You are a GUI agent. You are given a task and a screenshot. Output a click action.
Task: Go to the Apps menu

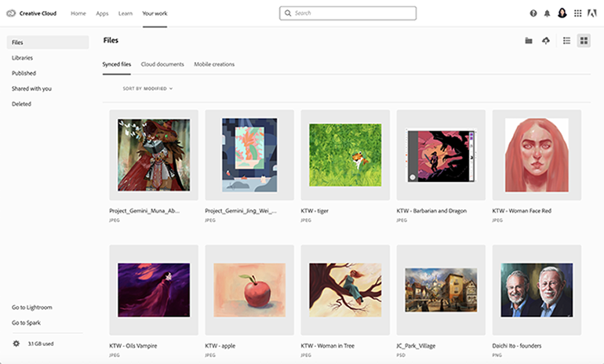click(102, 13)
